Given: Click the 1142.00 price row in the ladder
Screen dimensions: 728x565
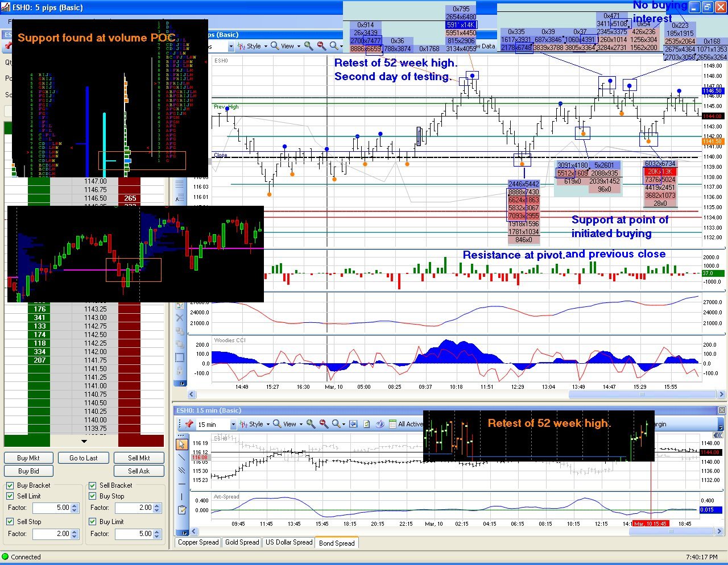Looking at the screenshot, I should [95, 352].
